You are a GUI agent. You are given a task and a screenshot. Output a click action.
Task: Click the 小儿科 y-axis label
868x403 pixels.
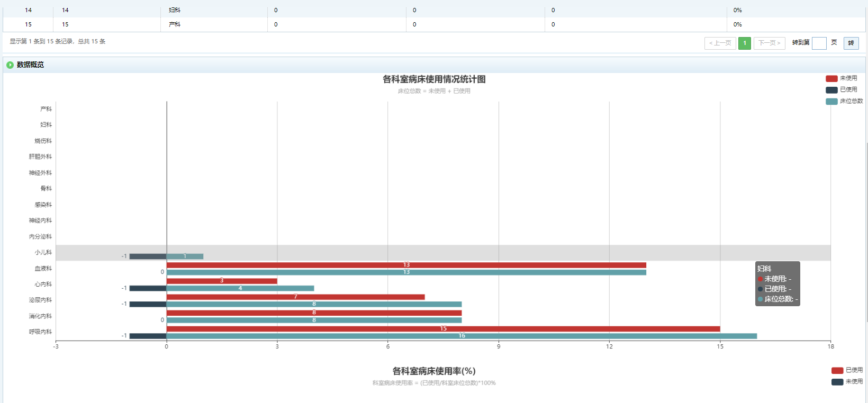tap(43, 252)
